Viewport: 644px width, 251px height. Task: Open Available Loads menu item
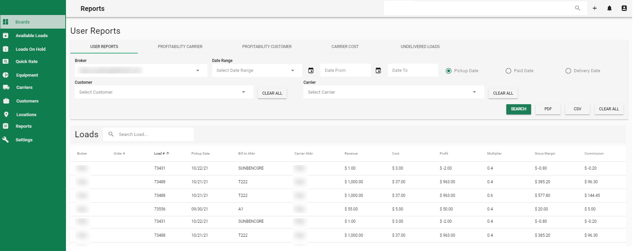[x=32, y=35]
